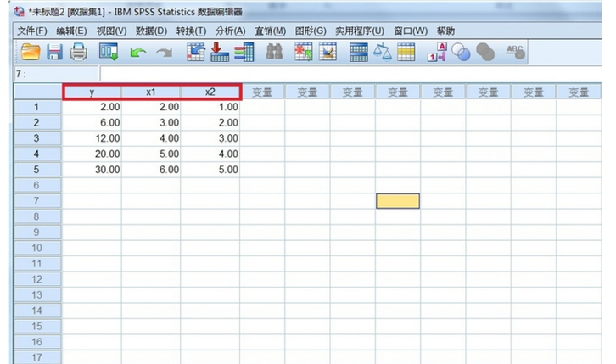
Task: Select the x1 column header
Action: (x=151, y=92)
